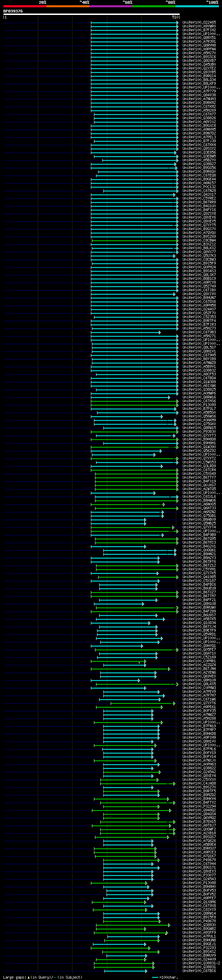This screenshot has width=222, height=980.
Task: Select hit label UniRef100_Q56WS6
Action: [x=199, y=416]
